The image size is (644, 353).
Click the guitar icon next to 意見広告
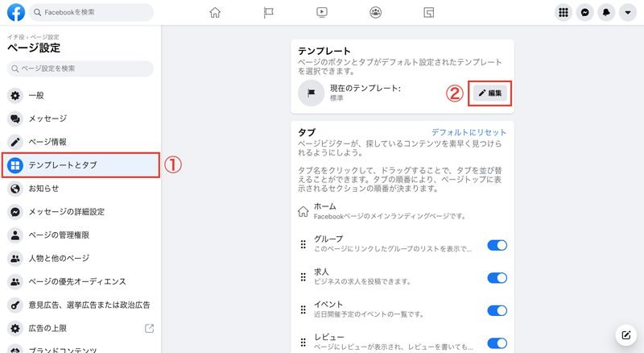click(x=15, y=305)
